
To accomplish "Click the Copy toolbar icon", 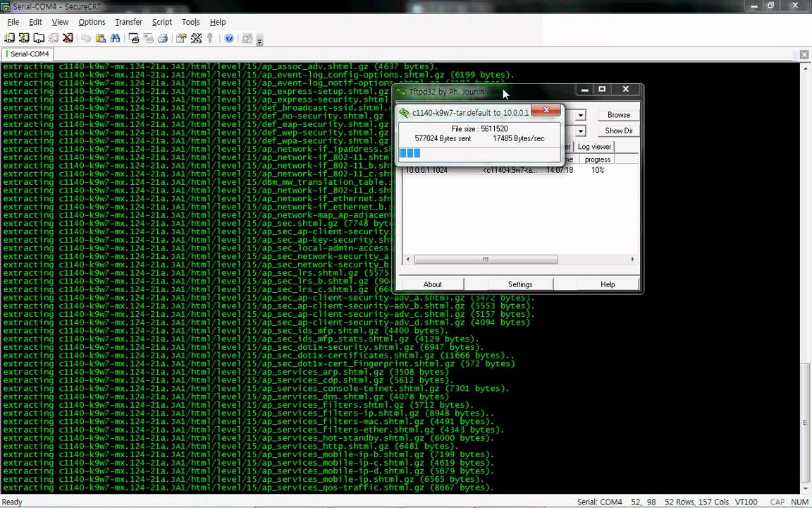I will click(86, 38).
